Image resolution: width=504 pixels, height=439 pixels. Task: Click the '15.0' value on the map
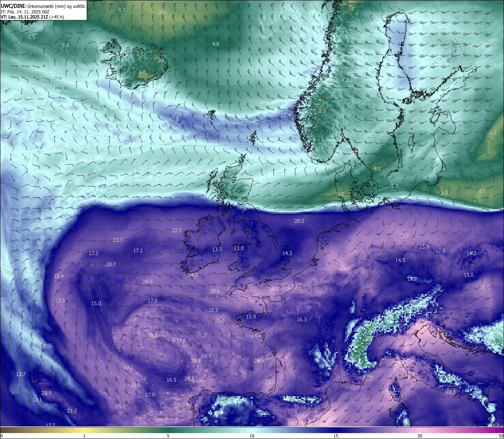(96, 304)
